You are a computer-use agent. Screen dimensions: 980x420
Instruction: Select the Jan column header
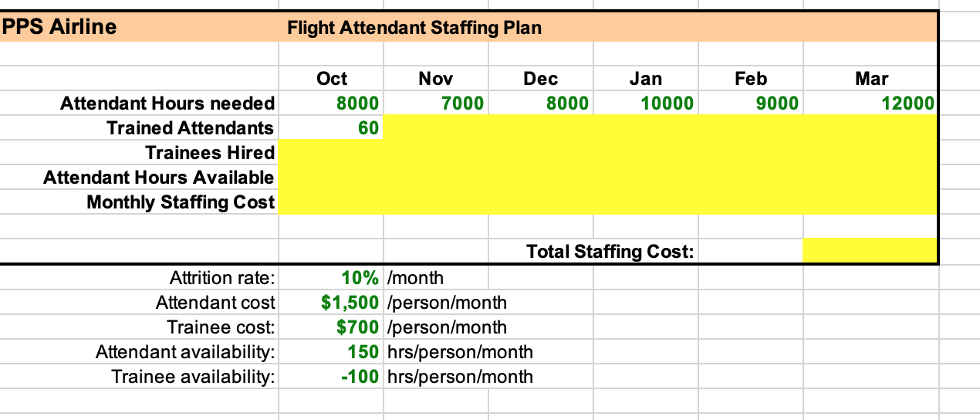[646, 79]
